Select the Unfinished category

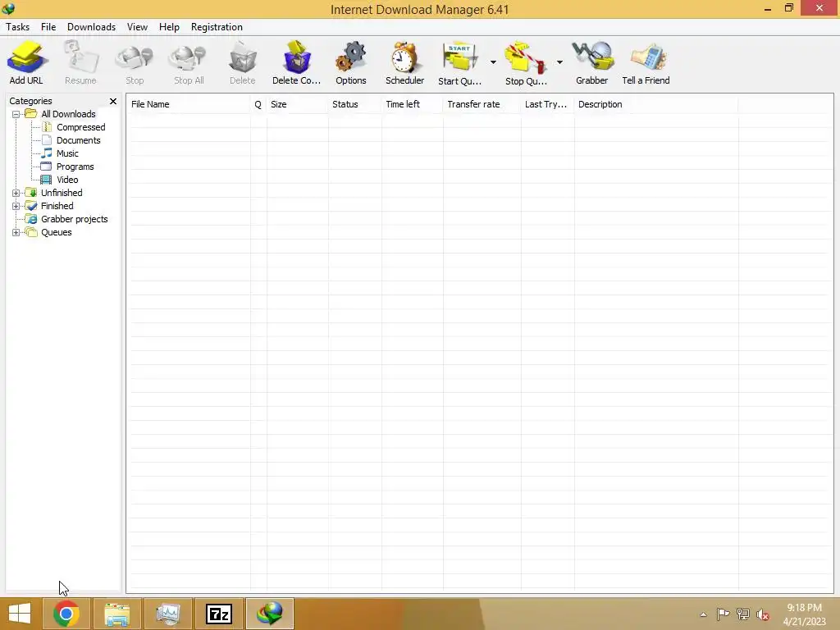click(x=62, y=193)
